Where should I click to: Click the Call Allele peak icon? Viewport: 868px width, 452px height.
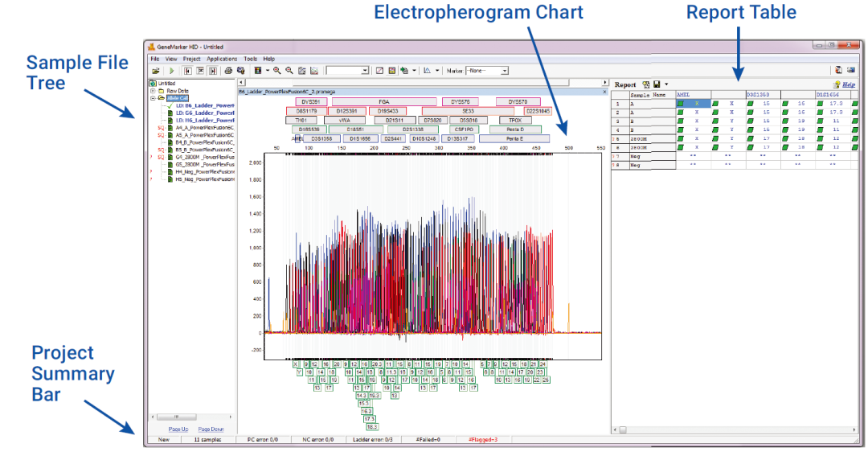point(428,71)
